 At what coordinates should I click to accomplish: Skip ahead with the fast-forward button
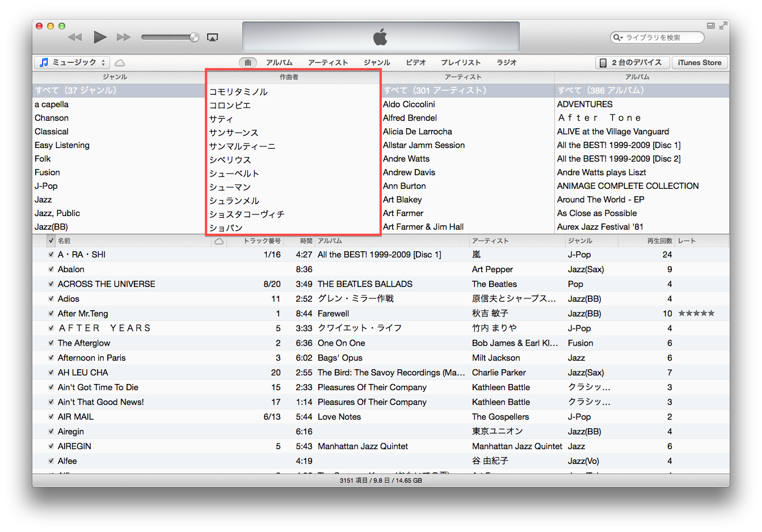tap(124, 37)
